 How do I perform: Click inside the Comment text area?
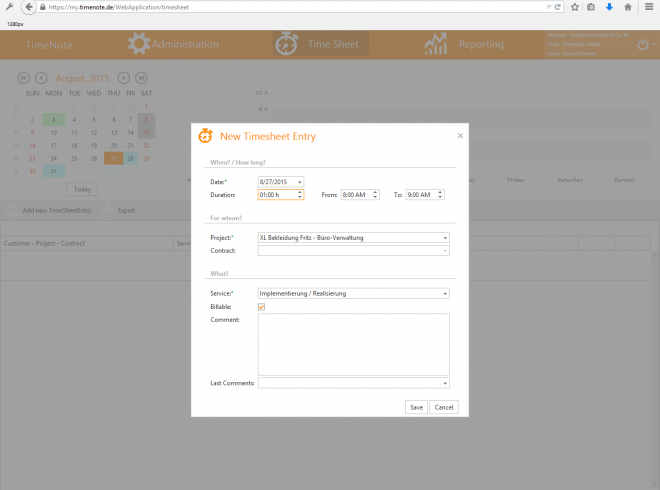pyautogui.click(x=353, y=343)
